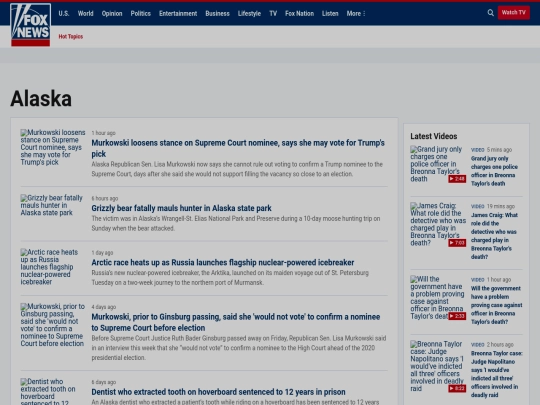Image resolution: width=540 pixels, height=405 pixels.
Task: Open James Craig detective role video title
Action: [494, 236]
